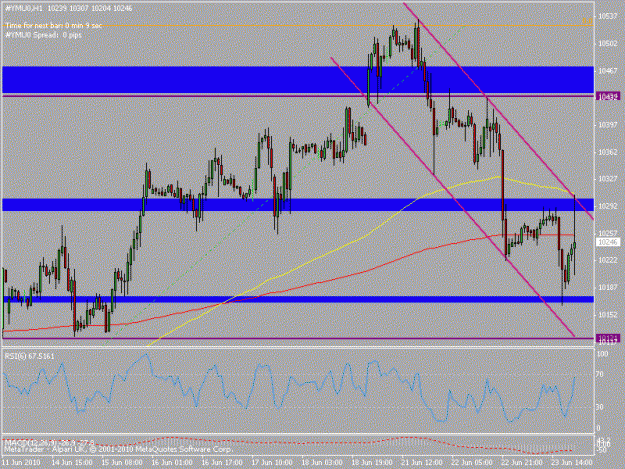Click the RSI(6) 67.5161 indicator label
Screen dimensions: 625x469
[x=29, y=356]
